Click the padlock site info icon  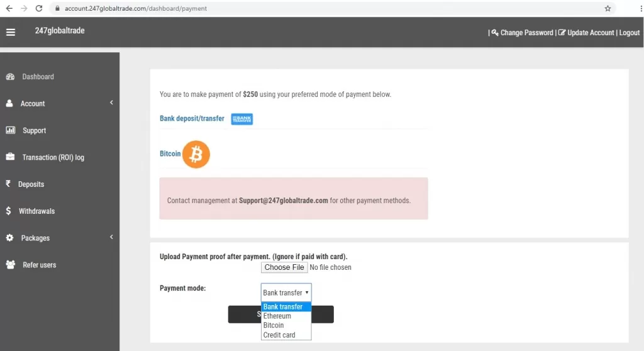57,8
